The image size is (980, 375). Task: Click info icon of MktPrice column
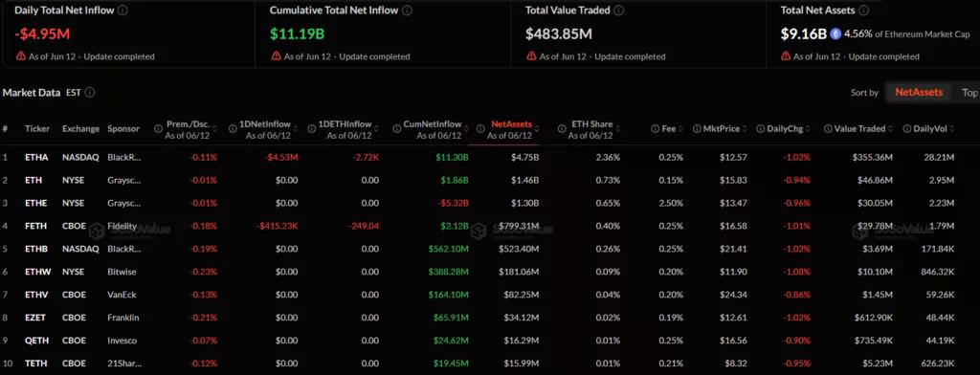click(697, 129)
